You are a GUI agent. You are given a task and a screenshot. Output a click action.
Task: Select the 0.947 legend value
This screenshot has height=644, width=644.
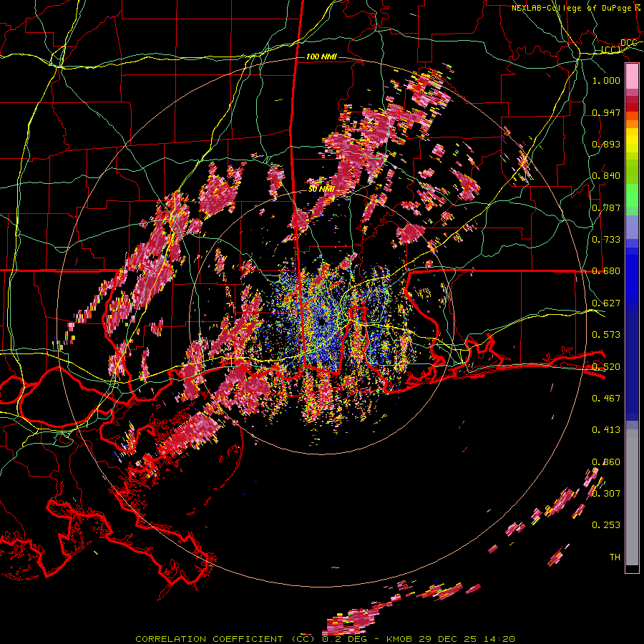(606, 112)
